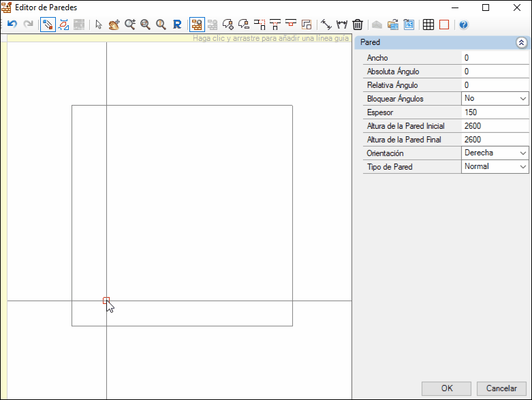
Task: Toggle the grid display icon
Action: tap(428, 25)
